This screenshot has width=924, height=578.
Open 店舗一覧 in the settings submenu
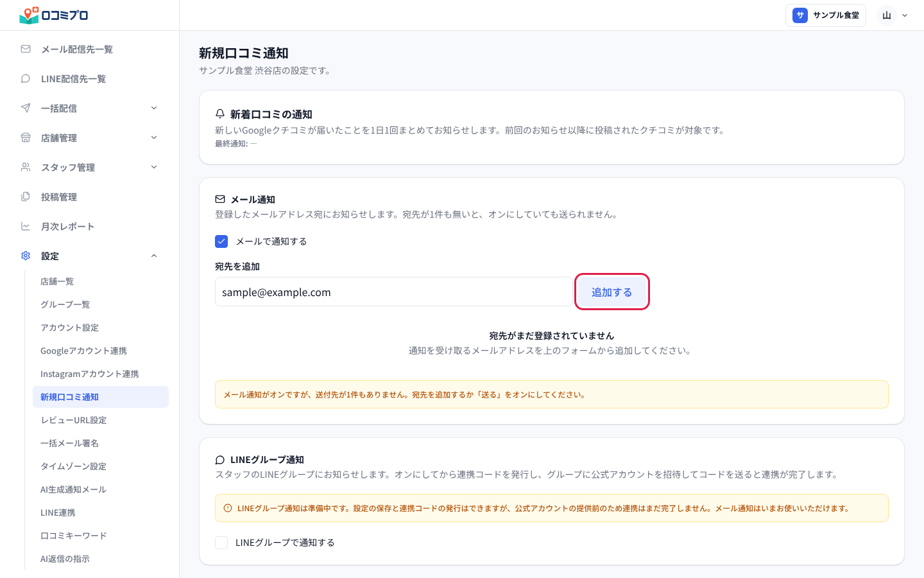pyautogui.click(x=101, y=281)
